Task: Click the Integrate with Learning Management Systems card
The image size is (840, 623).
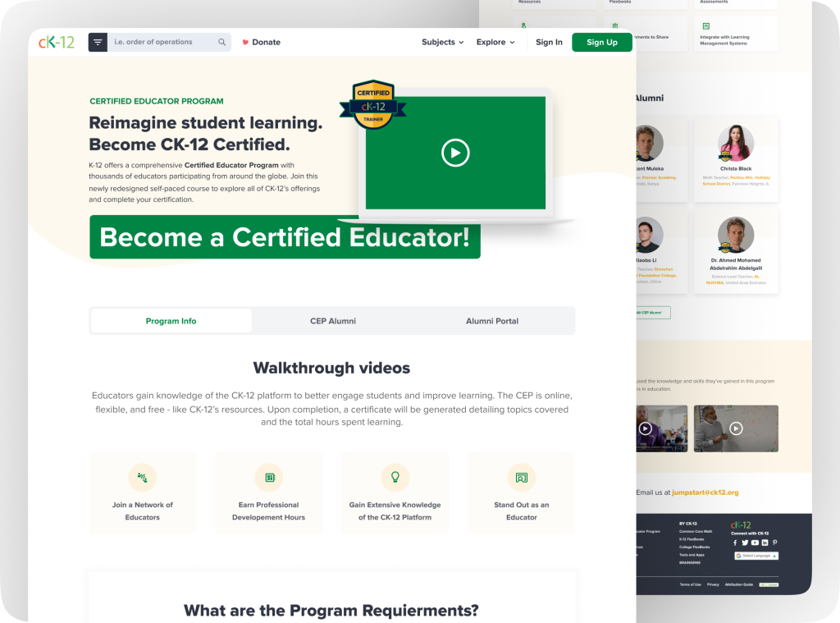Action: (736, 34)
